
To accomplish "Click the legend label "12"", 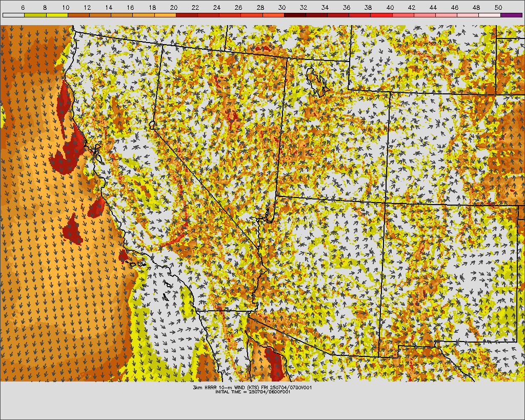I will (x=87, y=7).
